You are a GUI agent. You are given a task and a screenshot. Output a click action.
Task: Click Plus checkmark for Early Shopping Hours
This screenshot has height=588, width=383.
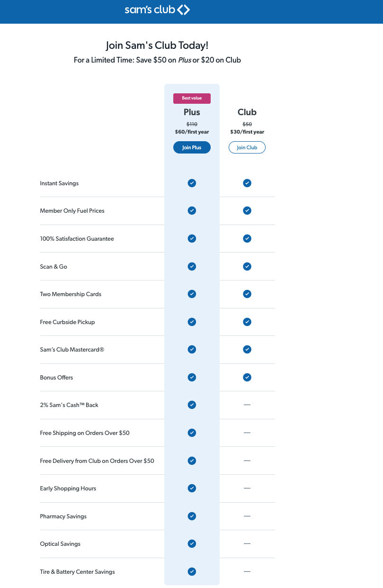[192, 488]
